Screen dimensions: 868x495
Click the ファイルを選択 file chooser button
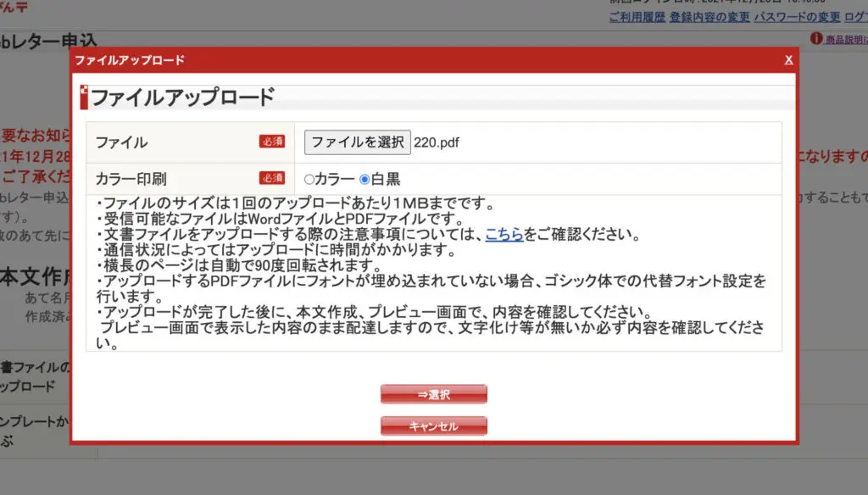click(x=357, y=142)
